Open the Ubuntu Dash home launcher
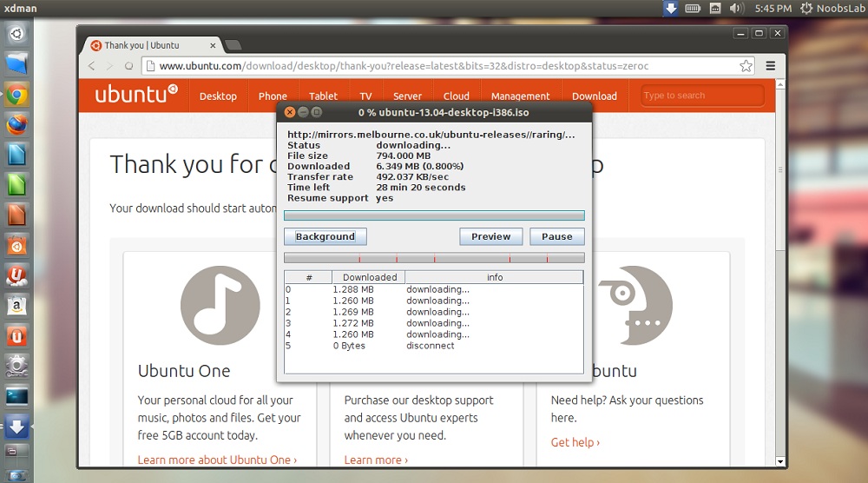This screenshot has height=483, width=868. (16, 34)
